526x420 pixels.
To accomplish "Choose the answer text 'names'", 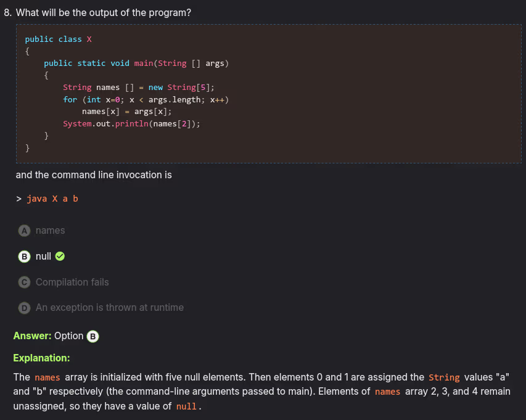I will 50,231.
